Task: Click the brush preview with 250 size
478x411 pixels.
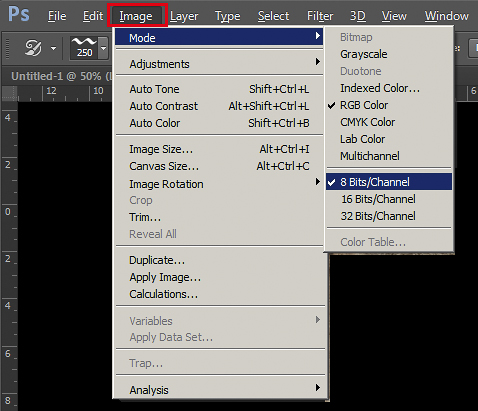Action: click(84, 48)
